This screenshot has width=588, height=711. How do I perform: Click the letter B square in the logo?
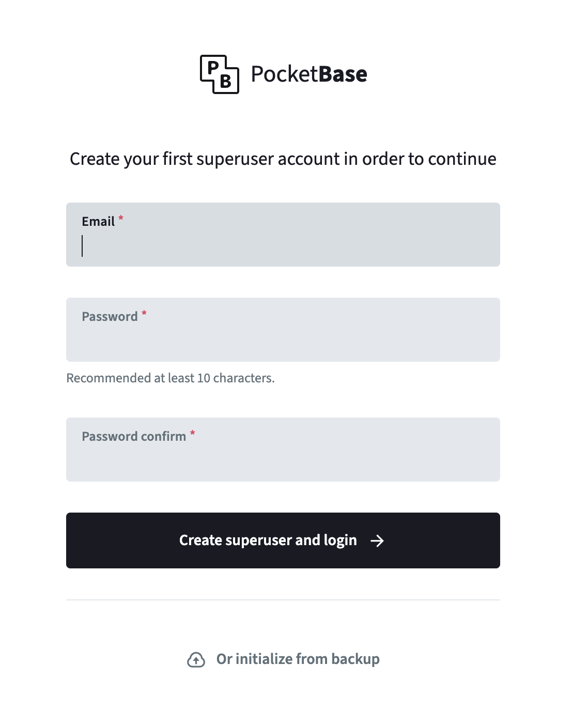(x=226, y=81)
